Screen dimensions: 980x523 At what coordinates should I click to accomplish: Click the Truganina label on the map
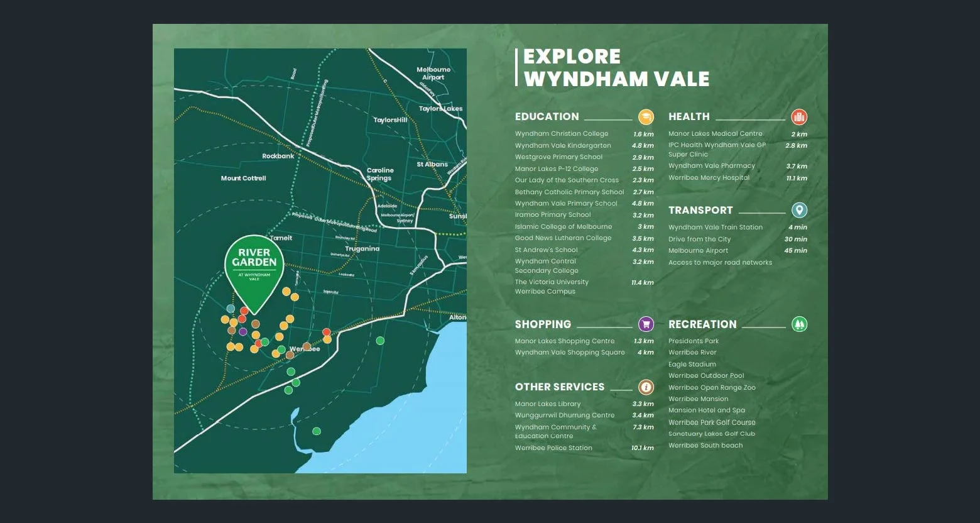(x=362, y=249)
